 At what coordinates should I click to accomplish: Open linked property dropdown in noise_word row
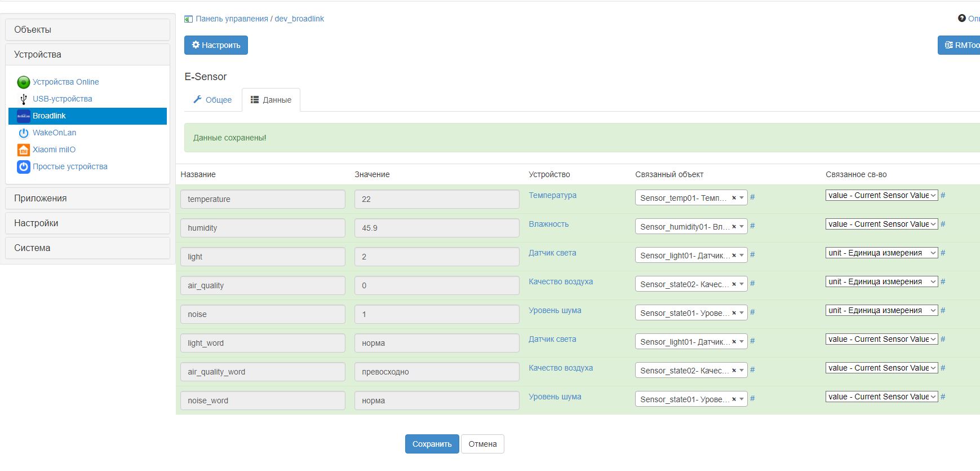tap(881, 397)
